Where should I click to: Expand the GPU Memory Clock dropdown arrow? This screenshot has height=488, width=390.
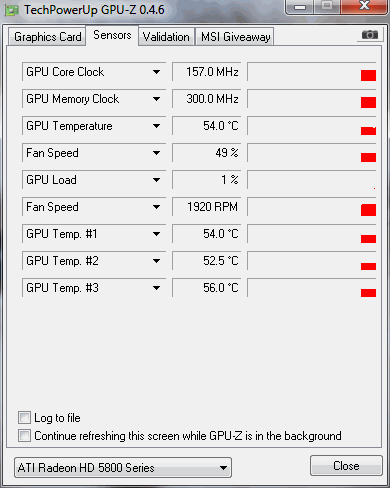click(156, 99)
